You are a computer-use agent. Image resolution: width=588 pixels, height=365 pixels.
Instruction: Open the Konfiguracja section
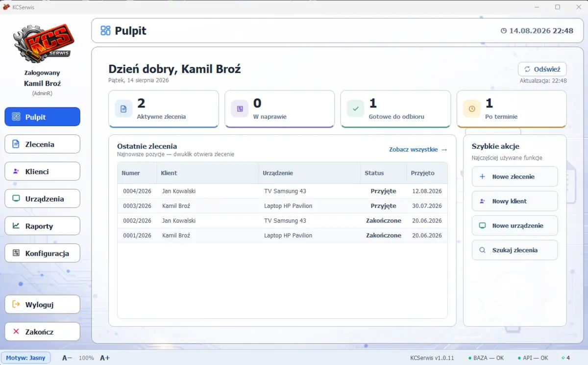43,253
